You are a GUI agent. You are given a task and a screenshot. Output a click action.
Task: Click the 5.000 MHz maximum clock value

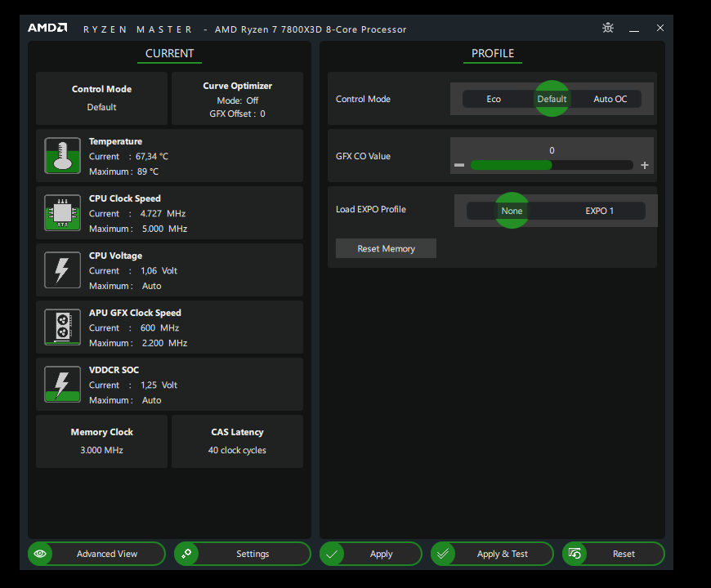pyautogui.click(x=164, y=229)
